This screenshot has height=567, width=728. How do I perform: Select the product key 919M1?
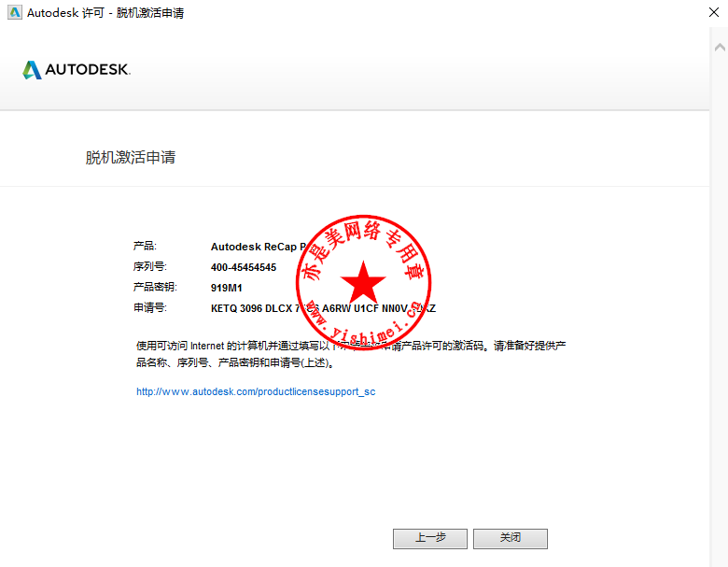227,288
